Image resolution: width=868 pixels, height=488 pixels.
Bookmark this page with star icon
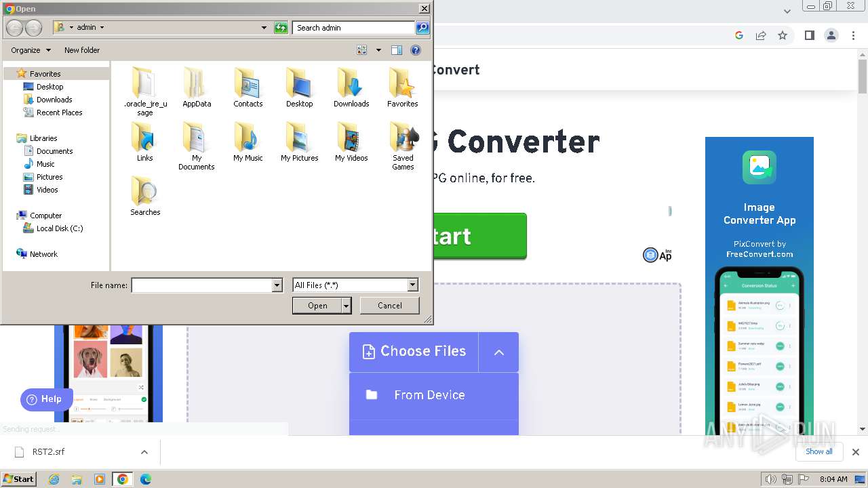783,35
